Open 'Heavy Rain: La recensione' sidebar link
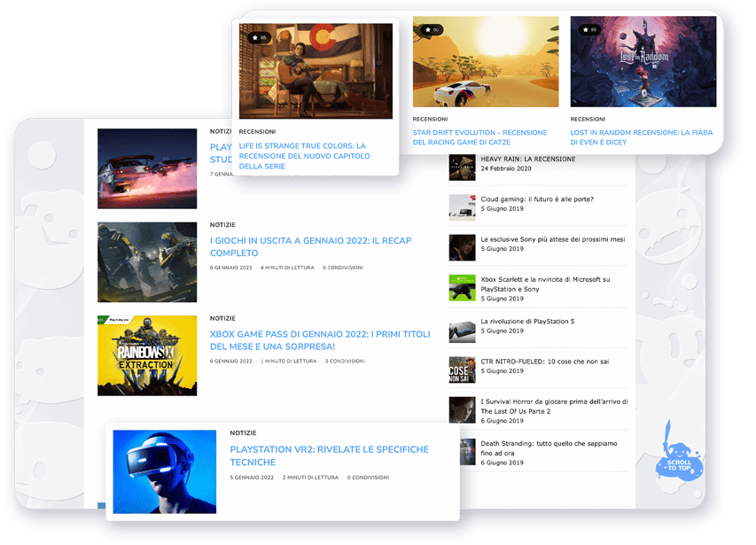Screen dimensions: 756x545 [528, 159]
